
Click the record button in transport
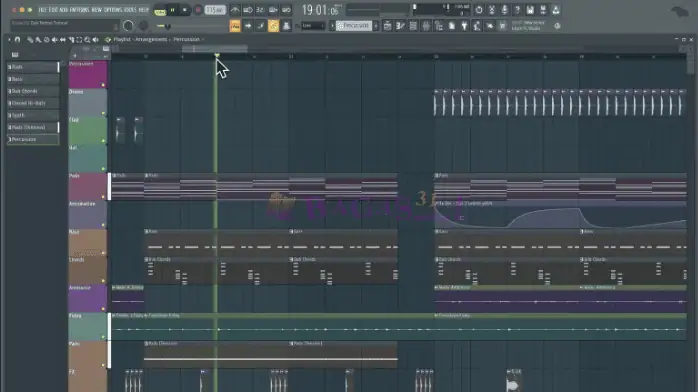(198, 10)
